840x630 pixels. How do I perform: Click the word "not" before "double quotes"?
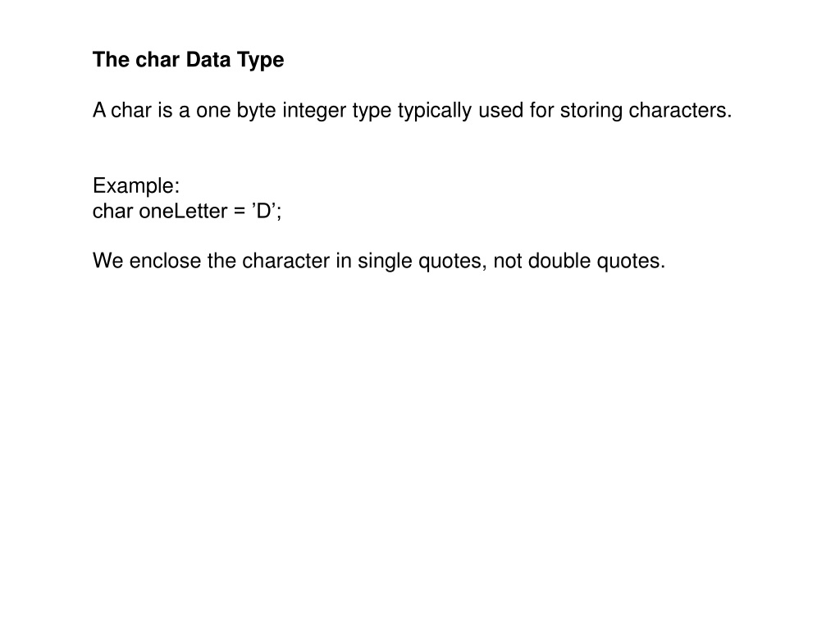point(507,261)
